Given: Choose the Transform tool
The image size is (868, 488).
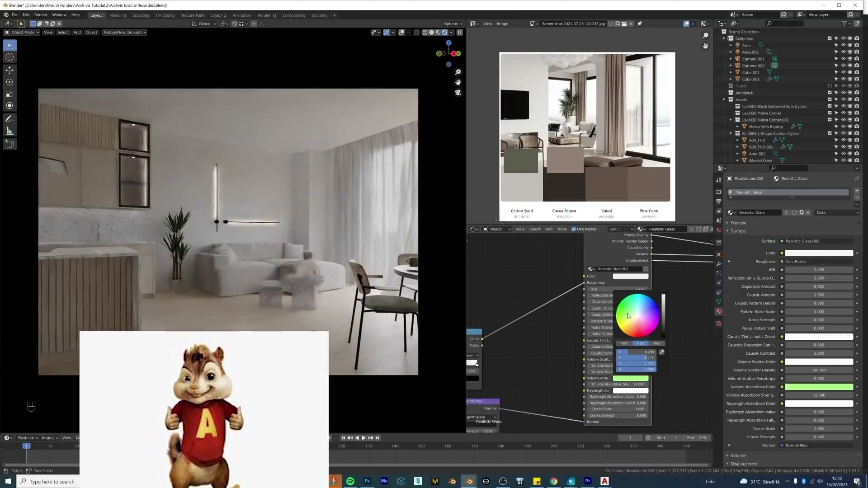Looking at the screenshot, I should click(9, 106).
